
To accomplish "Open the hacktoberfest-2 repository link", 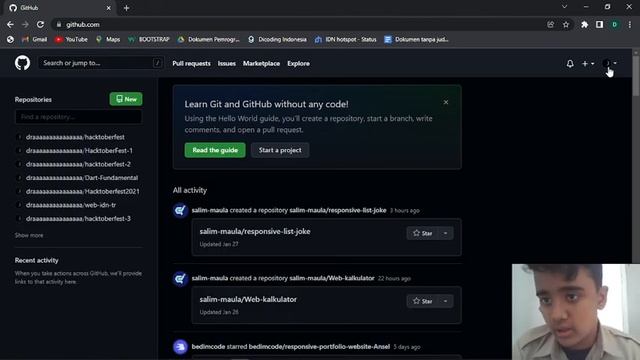I will [78, 164].
